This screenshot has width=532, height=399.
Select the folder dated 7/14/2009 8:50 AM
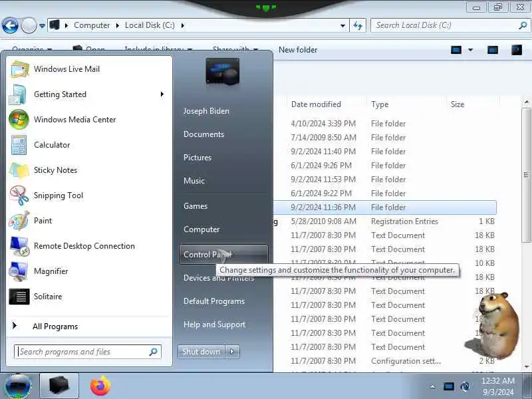[385, 138]
